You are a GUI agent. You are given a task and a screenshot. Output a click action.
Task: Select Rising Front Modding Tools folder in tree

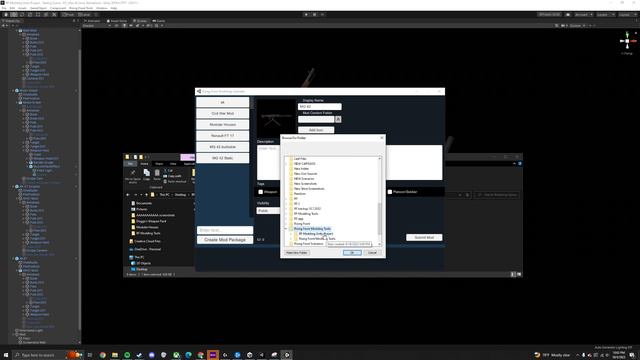coord(312,229)
